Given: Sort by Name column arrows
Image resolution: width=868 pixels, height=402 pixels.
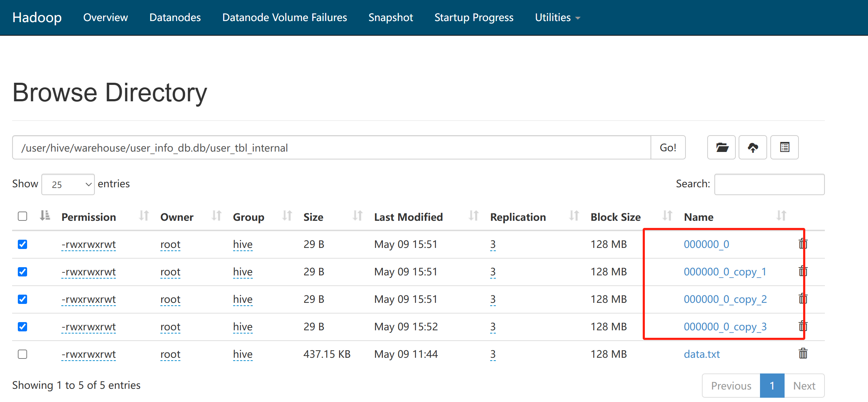Looking at the screenshot, I should tap(781, 216).
